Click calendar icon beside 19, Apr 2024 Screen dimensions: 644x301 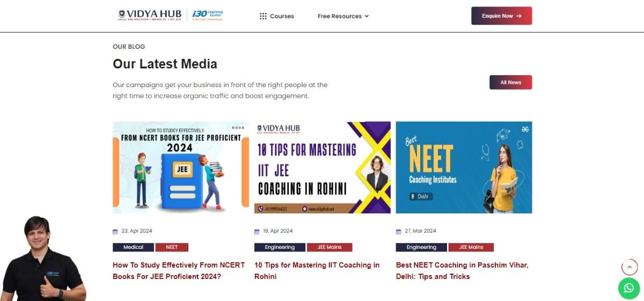[x=257, y=231]
